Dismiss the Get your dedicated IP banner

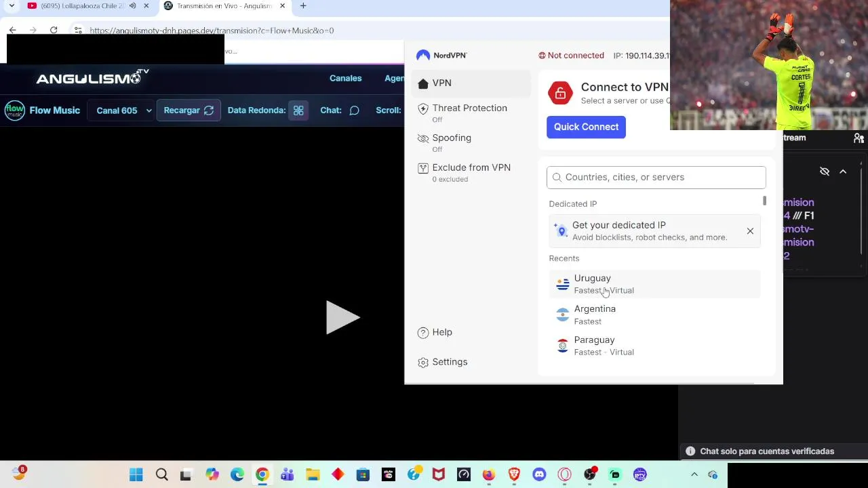(750, 231)
